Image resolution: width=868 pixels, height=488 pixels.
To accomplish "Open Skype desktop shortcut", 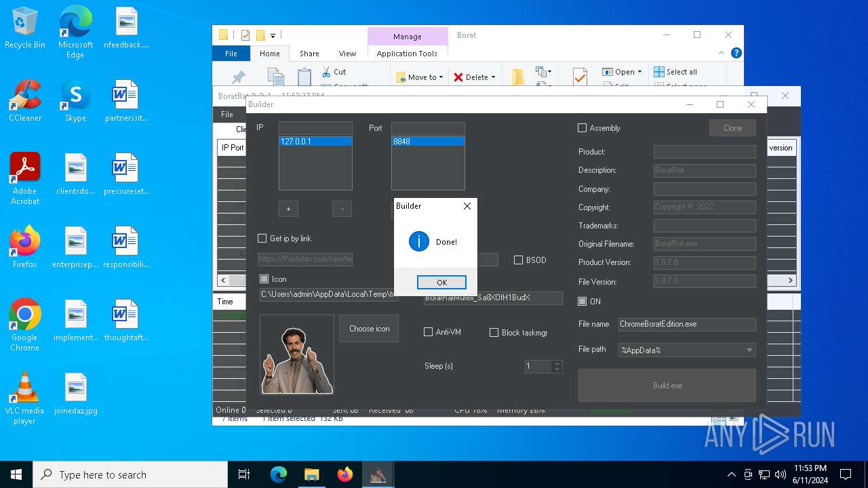I will click(x=75, y=102).
